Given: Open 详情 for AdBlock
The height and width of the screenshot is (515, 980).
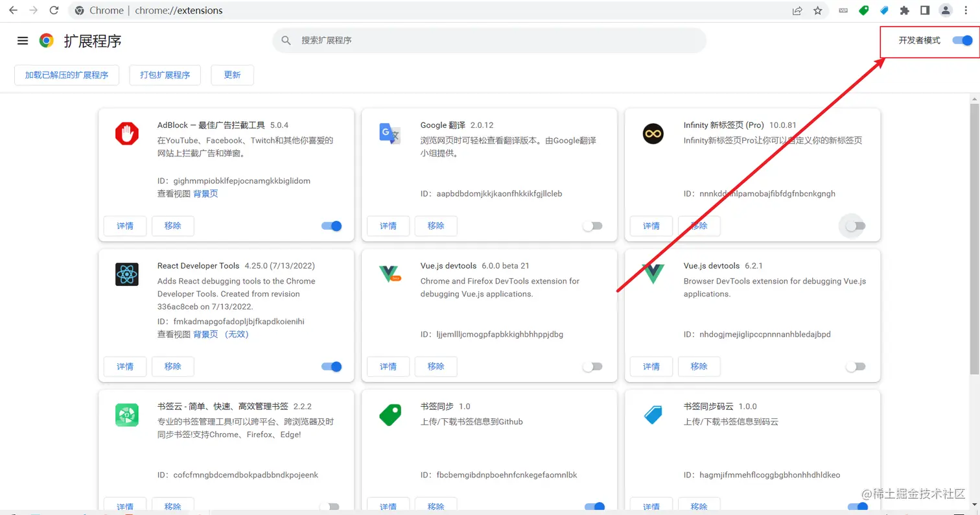Looking at the screenshot, I should pyautogui.click(x=125, y=226).
